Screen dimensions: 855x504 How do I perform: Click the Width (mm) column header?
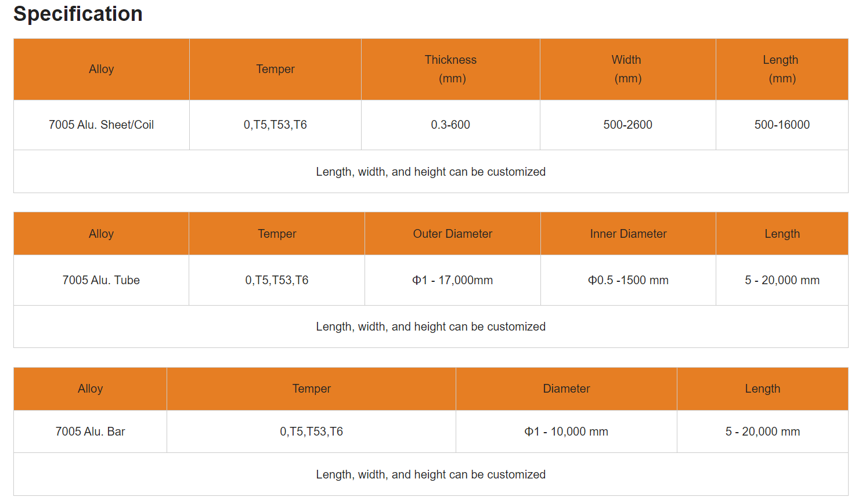[627, 69]
